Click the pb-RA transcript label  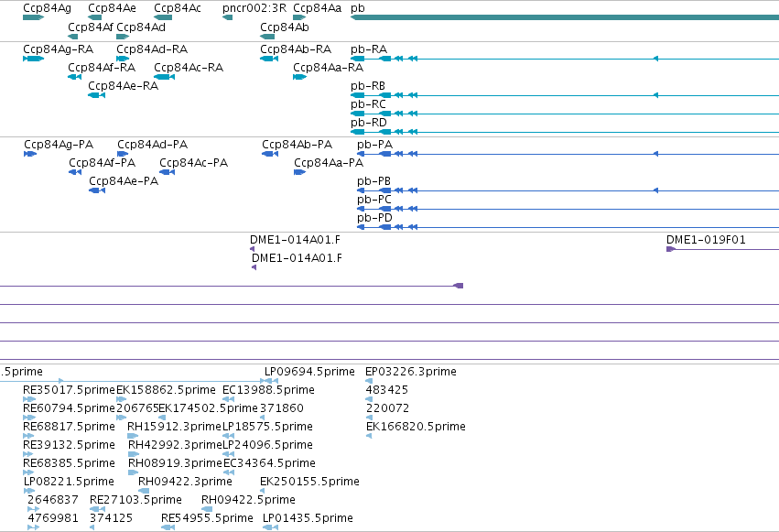click(x=369, y=49)
